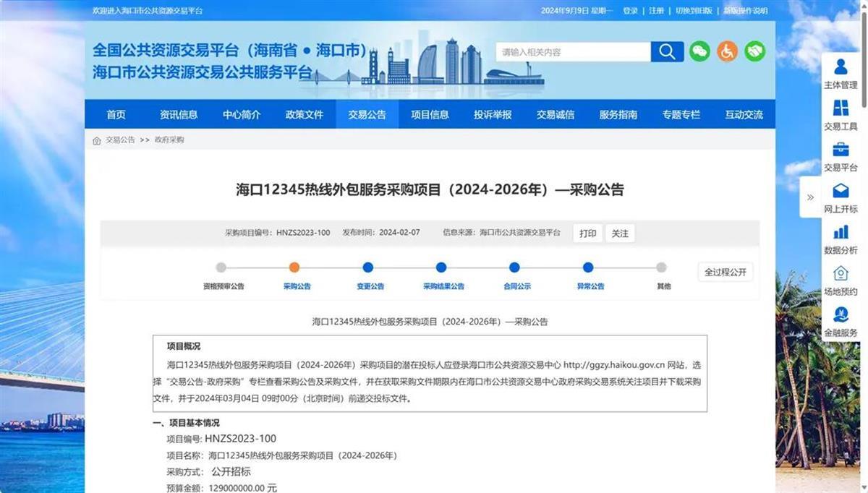Activate the 异常公告 timeline node
868x493 pixels.
[590, 267]
